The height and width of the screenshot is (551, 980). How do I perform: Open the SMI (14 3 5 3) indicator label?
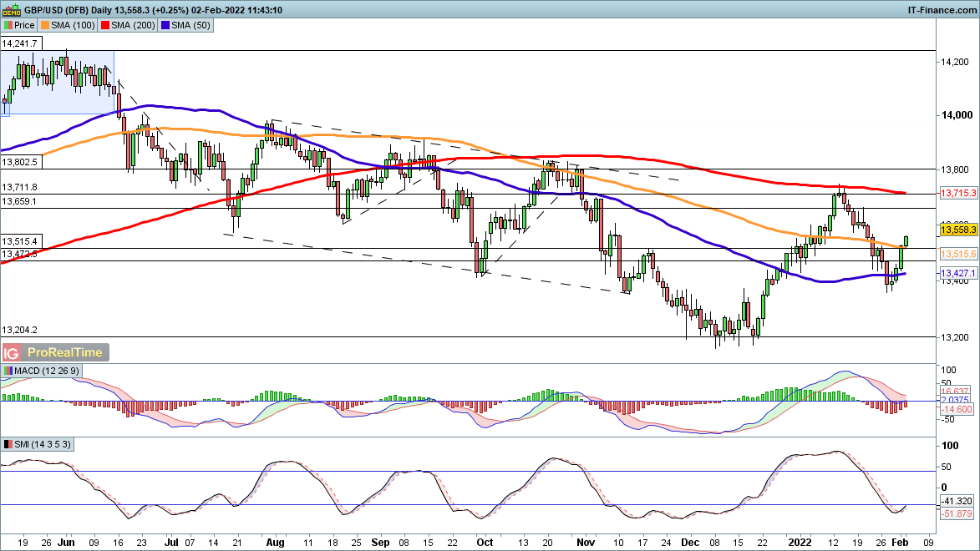pos(43,445)
